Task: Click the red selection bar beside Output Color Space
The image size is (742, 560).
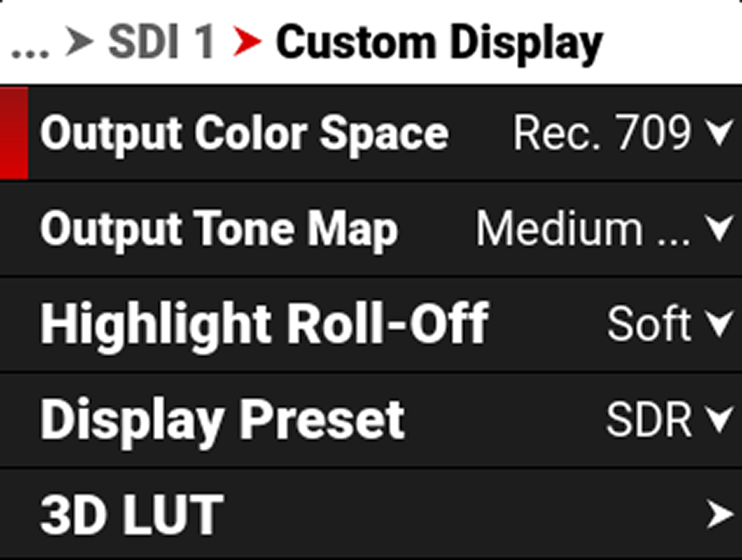Action: click(14, 134)
